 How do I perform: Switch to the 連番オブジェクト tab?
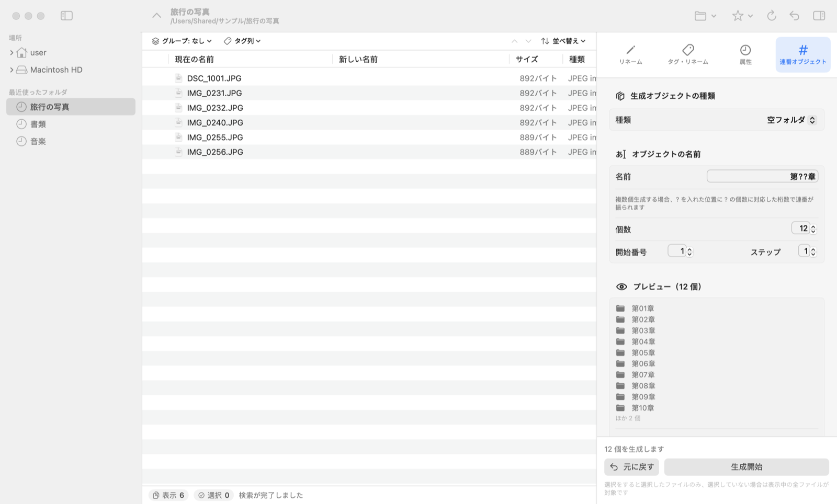click(803, 54)
